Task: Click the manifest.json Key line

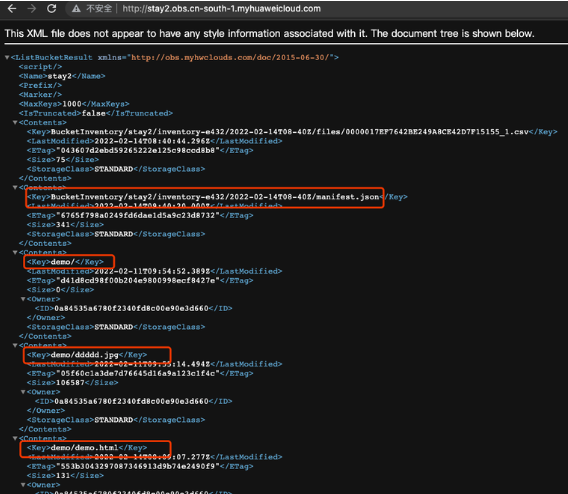Action: pyautogui.click(x=217, y=197)
